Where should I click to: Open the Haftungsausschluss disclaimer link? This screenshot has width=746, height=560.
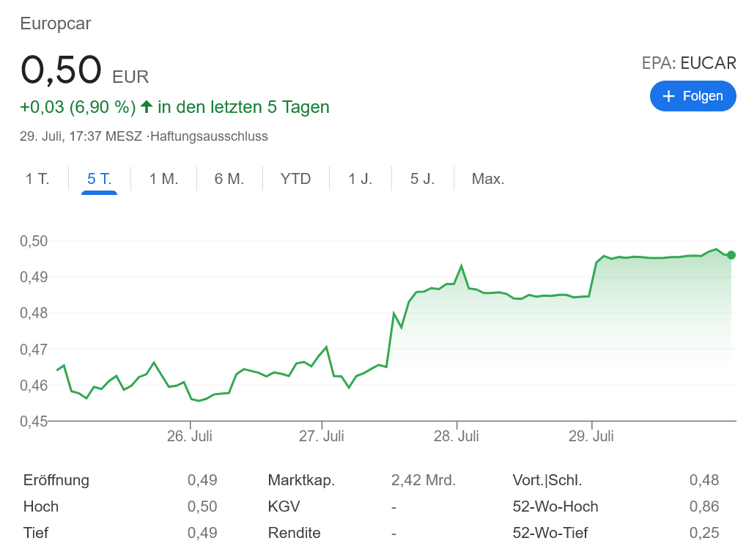pos(209,136)
